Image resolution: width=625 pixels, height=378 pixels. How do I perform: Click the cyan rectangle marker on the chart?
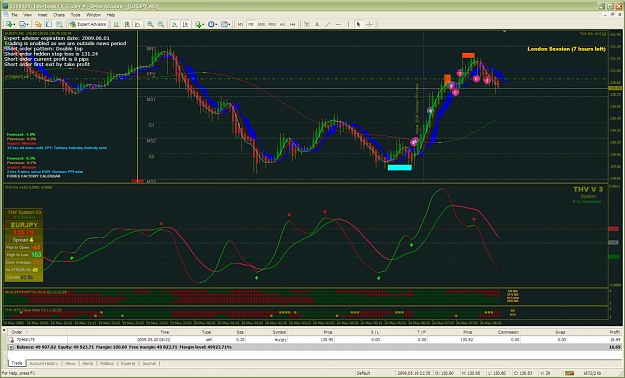pyautogui.click(x=400, y=167)
